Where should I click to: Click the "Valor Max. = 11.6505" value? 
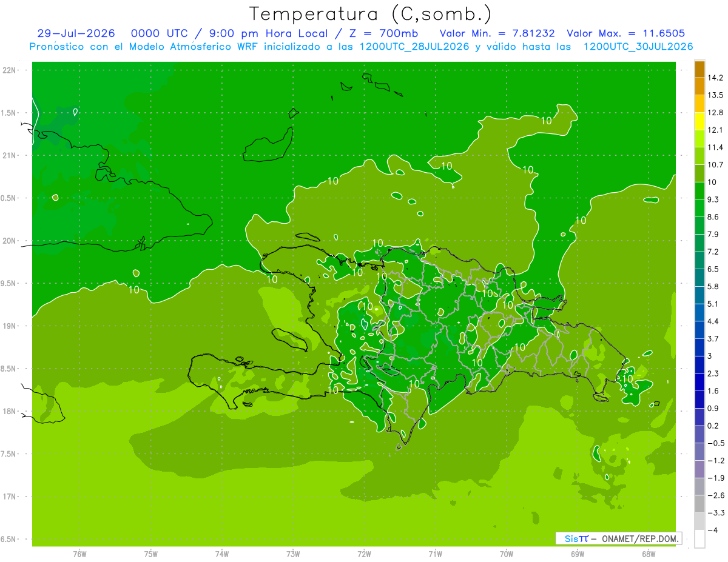point(626,34)
